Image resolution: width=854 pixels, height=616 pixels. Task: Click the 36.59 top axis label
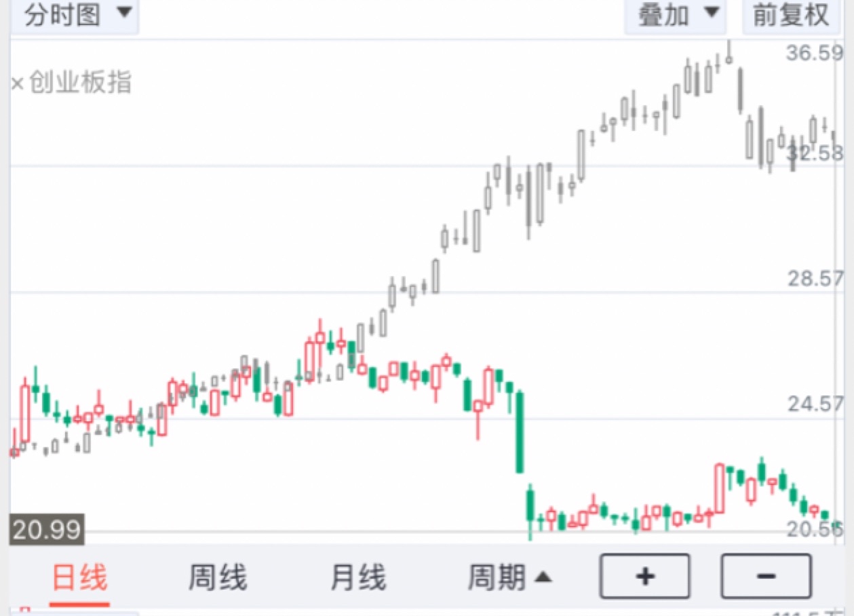[x=814, y=53]
